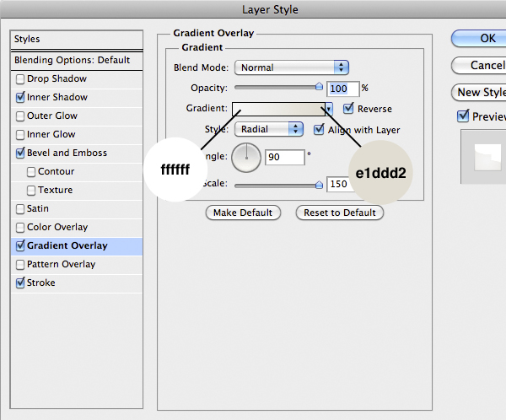The height and width of the screenshot is (420, 506).
Task: Expand the gradient picker arrow
Action: [x=331, y=109]
